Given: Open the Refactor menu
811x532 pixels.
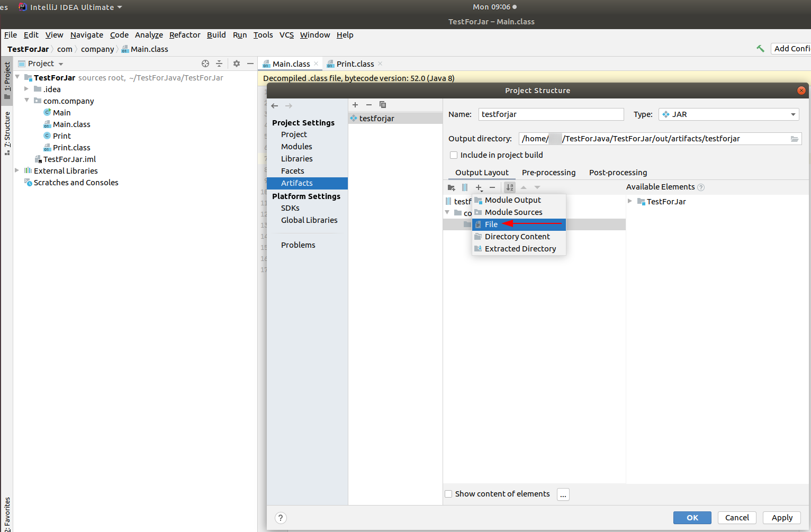Looking at the screenshot, I should tap(185, 35).
